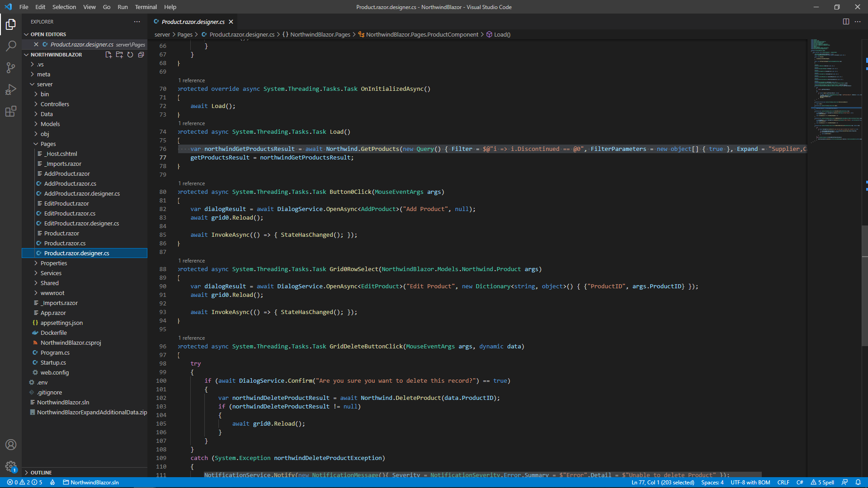868x488 pixels.
Task: Open Explorer views and more actions
Action: [x=137, y=22]
